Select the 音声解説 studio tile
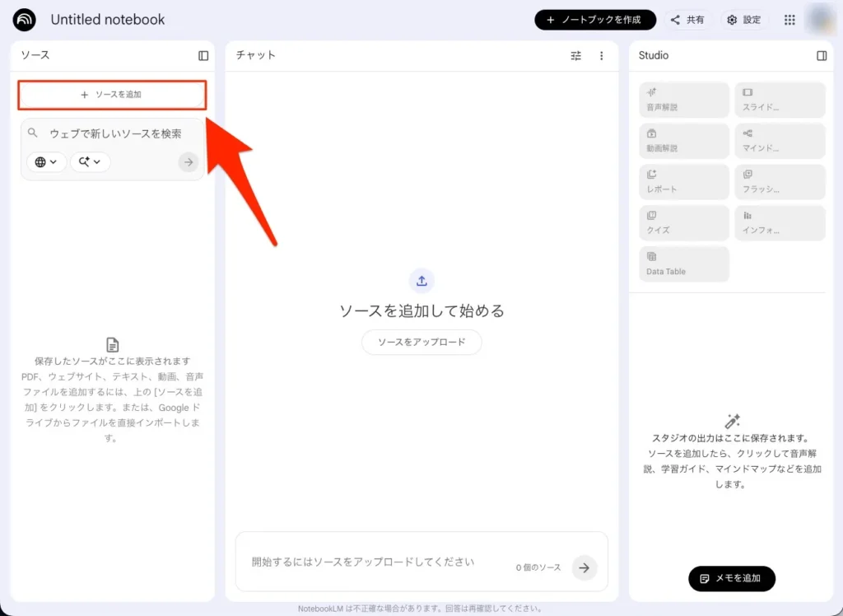This screenshot has height=616, width=843. tap(684, 100)
